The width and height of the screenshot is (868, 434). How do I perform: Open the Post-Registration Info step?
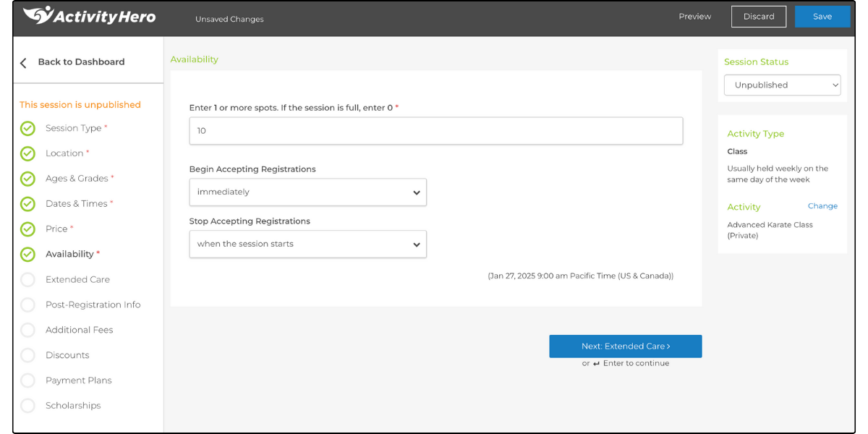93,305
